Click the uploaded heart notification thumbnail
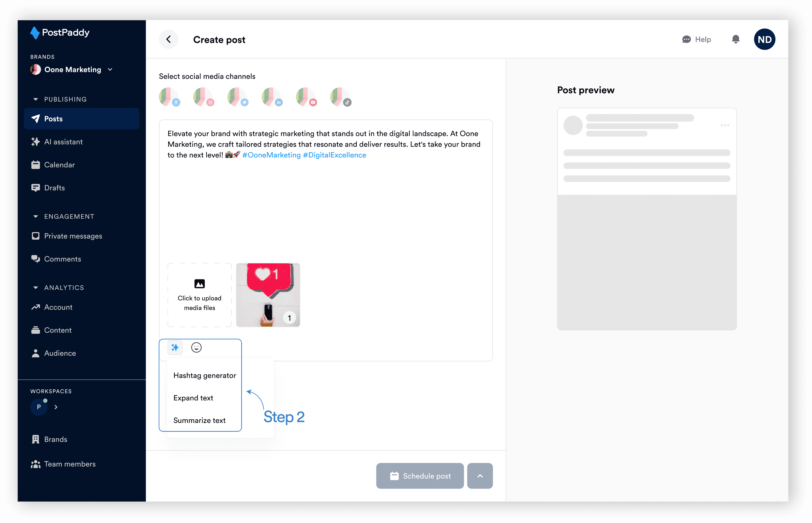The height and width of the screenshot is (523, 812). pos(268,295)
